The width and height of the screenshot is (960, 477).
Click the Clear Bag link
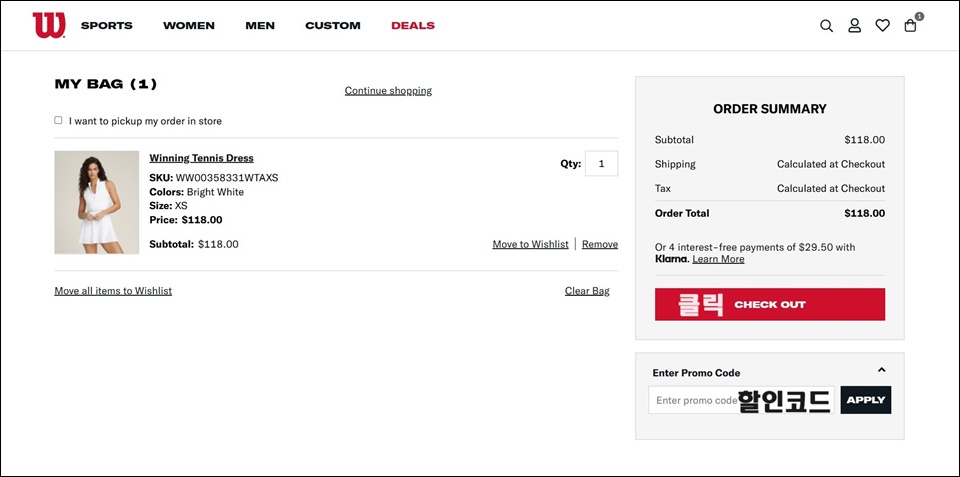coord(587,291)
